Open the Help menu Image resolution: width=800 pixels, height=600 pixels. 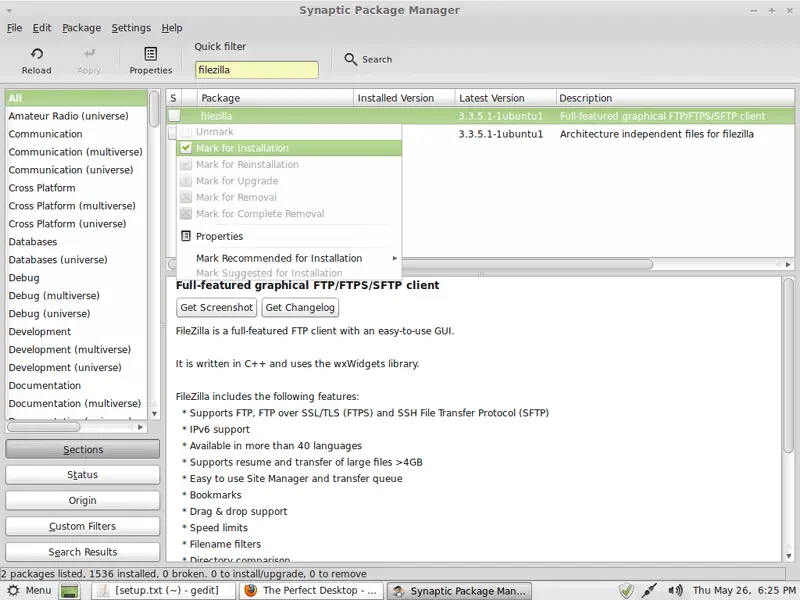pos(172,28)
